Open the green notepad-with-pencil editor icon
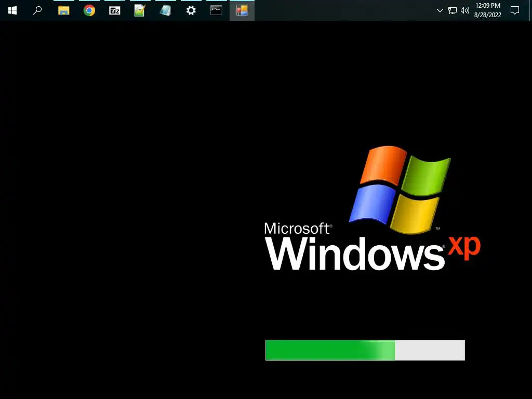The width and height of the screenshot is (532, 399). [140, 10]
